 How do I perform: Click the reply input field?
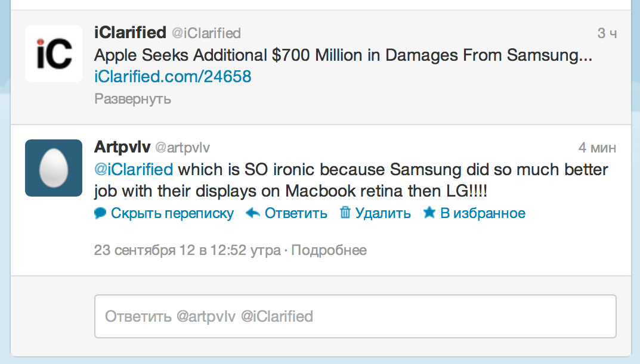355,316
